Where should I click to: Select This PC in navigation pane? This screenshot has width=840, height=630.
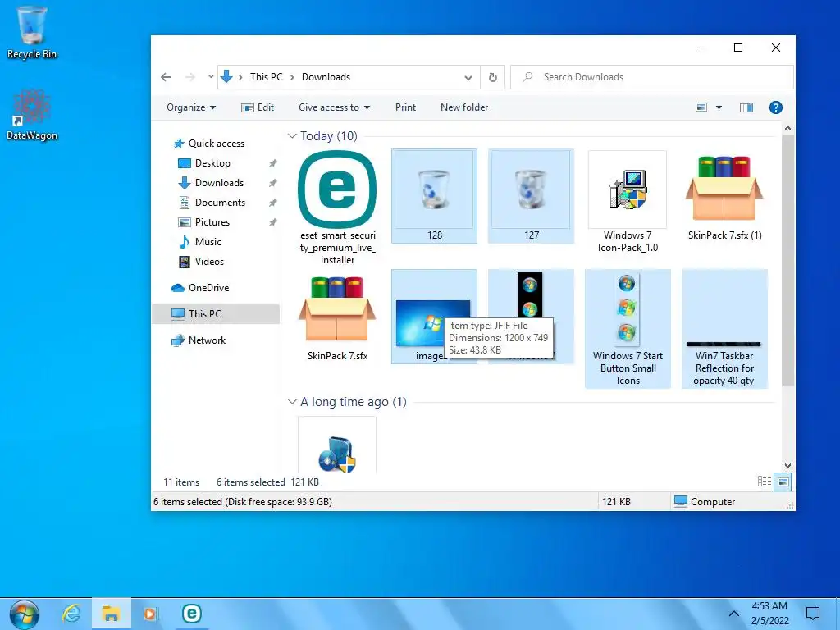pyautogui.click(x=216, y=314)
